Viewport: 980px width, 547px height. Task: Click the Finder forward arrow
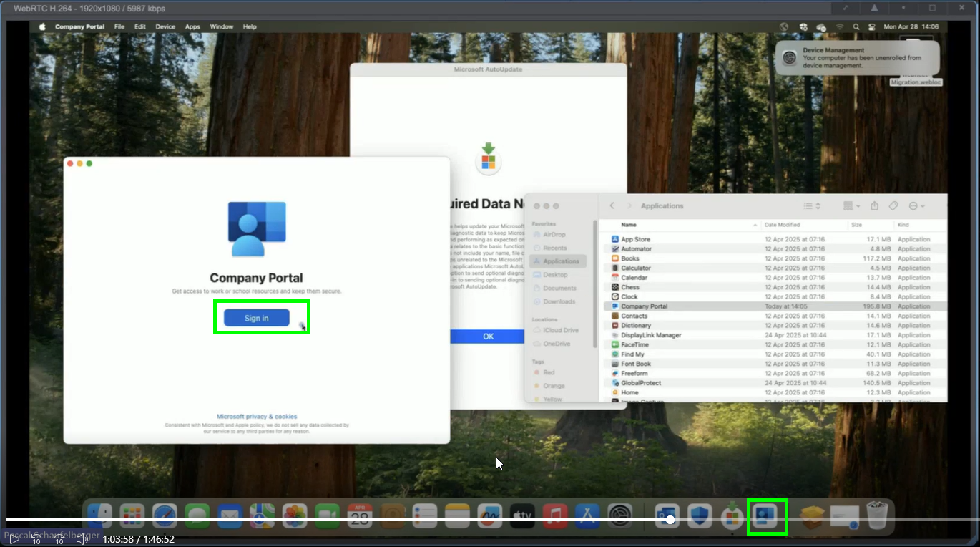(x=629, y=206)
